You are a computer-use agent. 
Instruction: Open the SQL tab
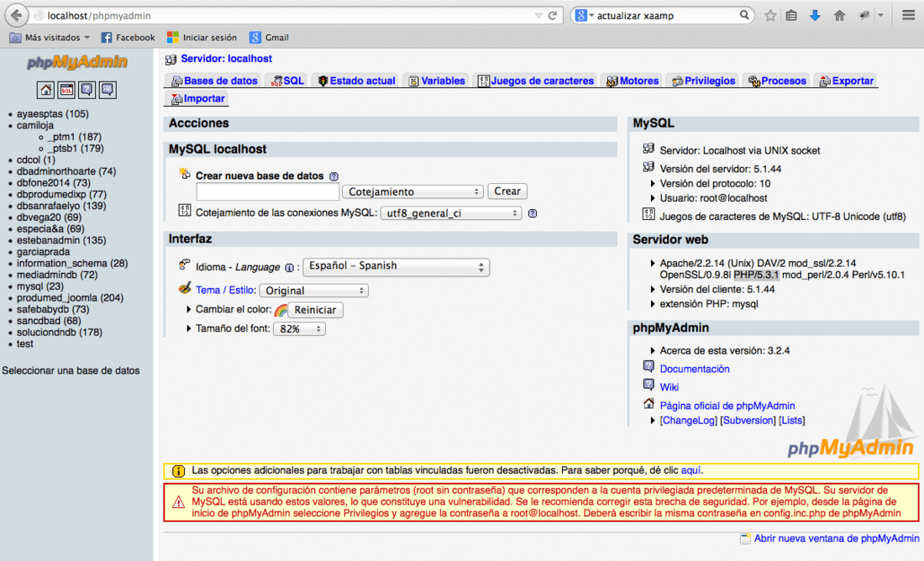287,81
